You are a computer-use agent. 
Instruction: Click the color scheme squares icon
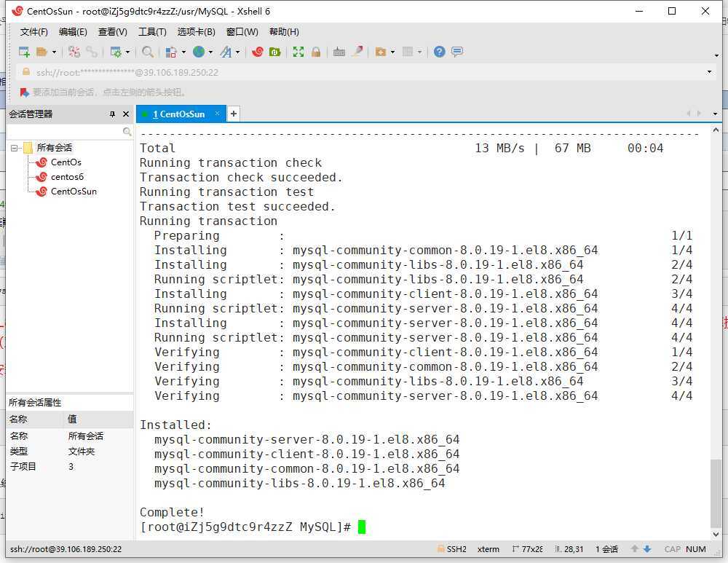(x=171, y=52)
